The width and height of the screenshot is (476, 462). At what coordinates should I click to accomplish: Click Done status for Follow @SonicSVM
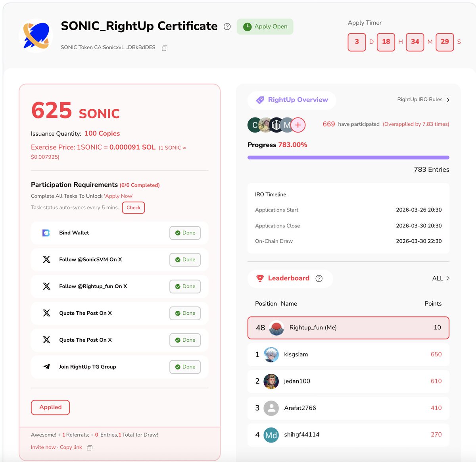click(185, 260)
